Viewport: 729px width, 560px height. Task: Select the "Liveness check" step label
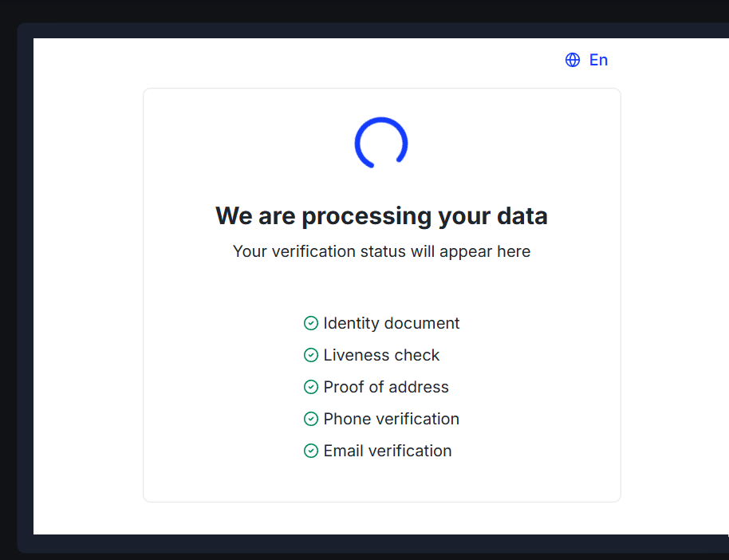(x=381, y=355)
